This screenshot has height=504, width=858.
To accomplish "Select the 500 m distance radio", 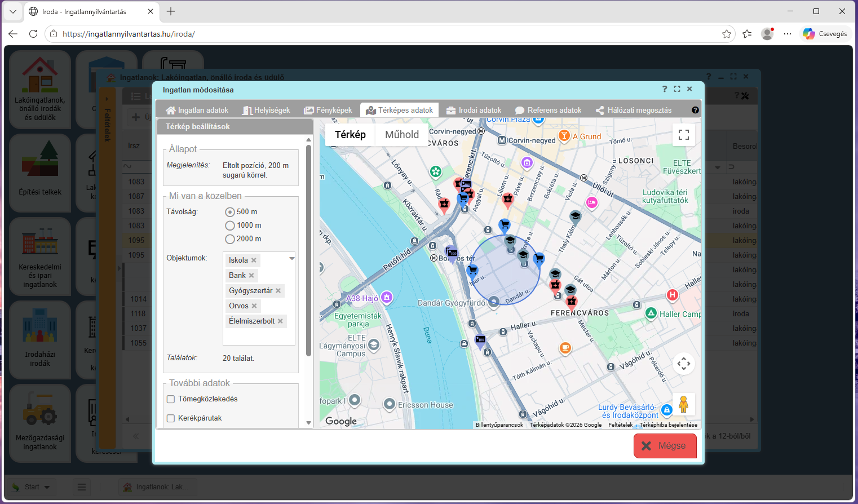I will point(230,212).
